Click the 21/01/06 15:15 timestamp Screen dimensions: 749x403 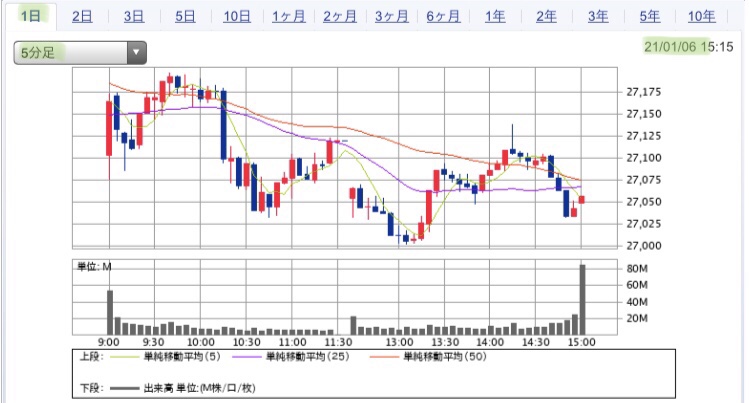pyautogui.click(x=688, y=47)
